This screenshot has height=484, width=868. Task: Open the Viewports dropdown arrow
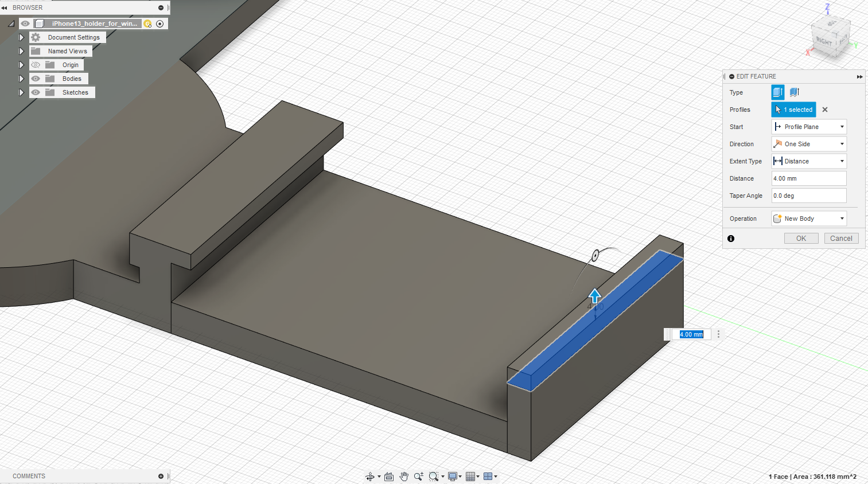496,477
